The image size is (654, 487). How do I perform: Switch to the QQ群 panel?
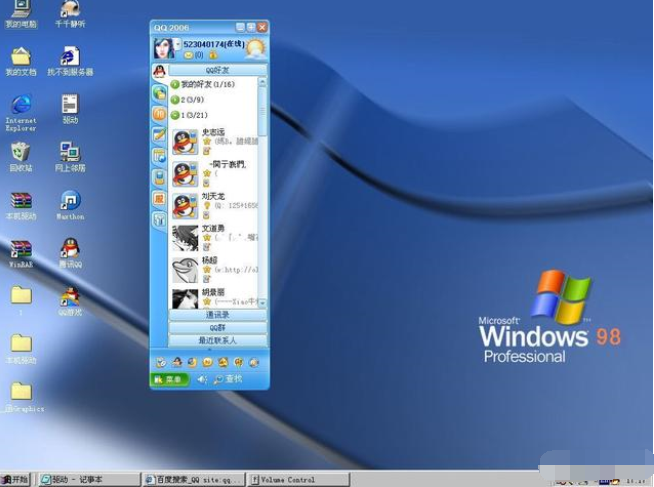tap(217, 328)
